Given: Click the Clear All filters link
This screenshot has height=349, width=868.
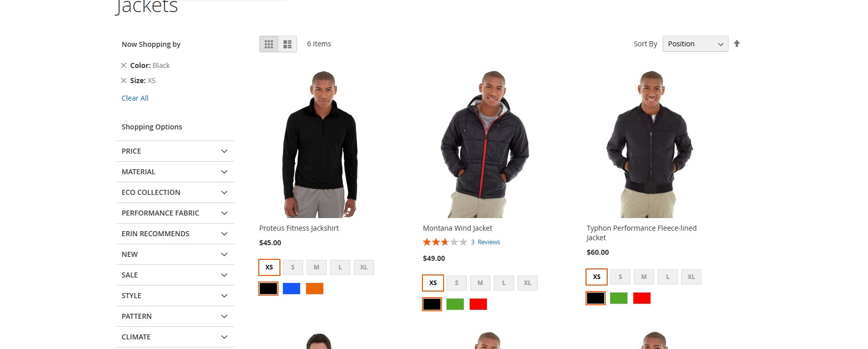Looking at the screenshot, I should tap(135, 98).
